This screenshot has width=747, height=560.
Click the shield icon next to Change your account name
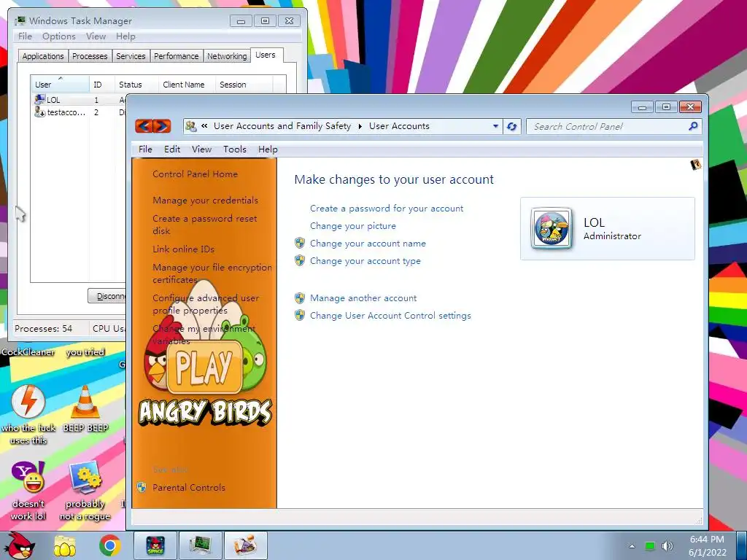click(x=300, y=244)
